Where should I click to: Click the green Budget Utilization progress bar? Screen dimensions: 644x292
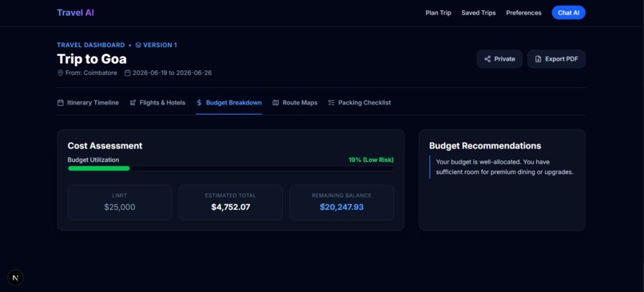point(98,168)
